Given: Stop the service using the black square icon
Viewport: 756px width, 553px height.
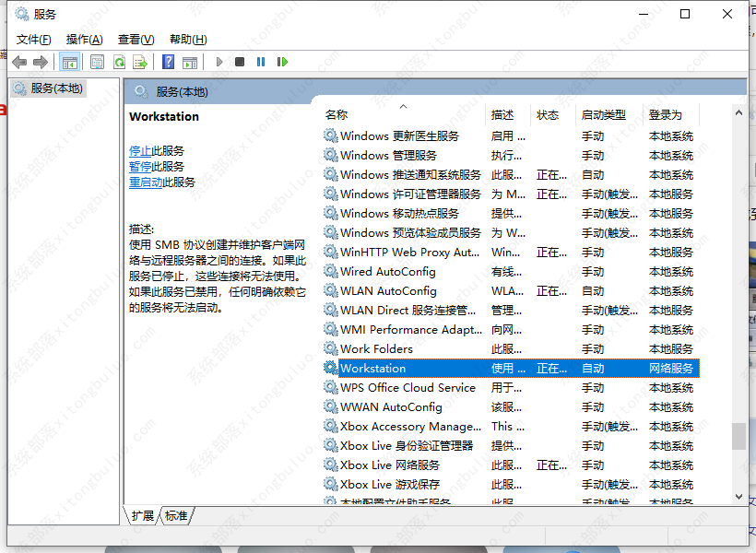Looking at the screenshot, I should [238, 61].
